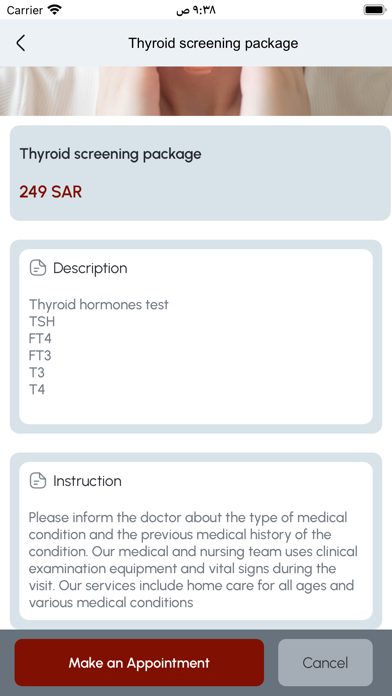The height and width of the screenshot is (696, 392).
Task: Tap the Carrier label in status bar
Action: pyautogui.click(x=25, y=10)
